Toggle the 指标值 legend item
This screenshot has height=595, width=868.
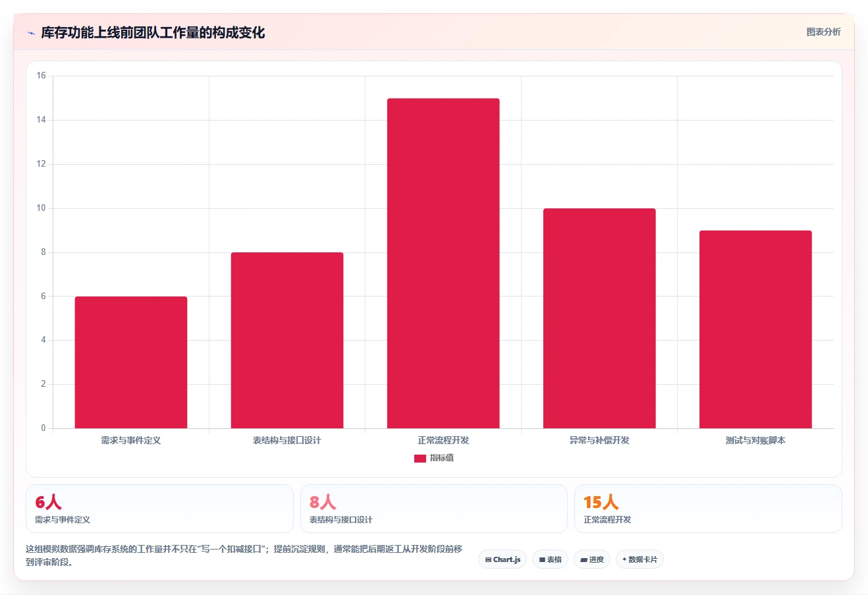[x=434, y=458]
